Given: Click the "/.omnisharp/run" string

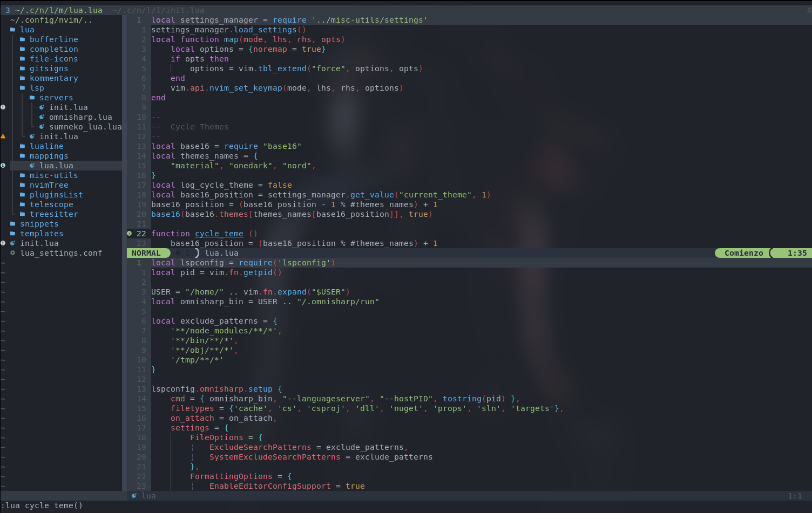Looking at the screenshot, I should 338,302.
